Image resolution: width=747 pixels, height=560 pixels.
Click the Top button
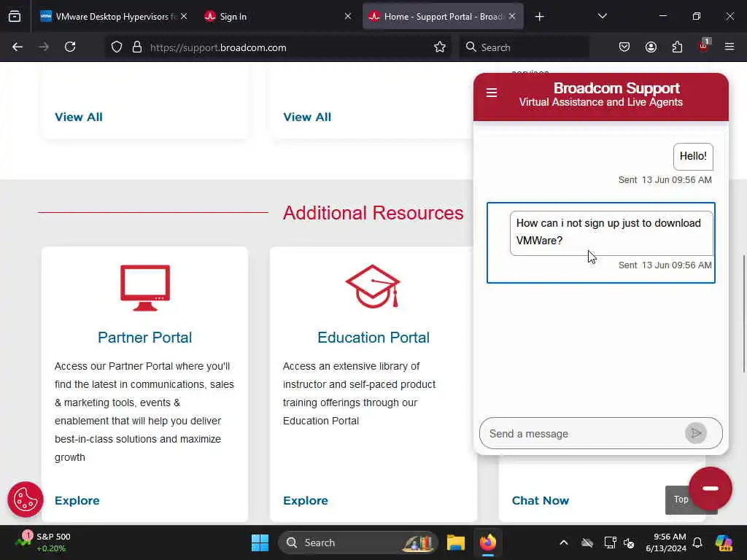[681, 499]
